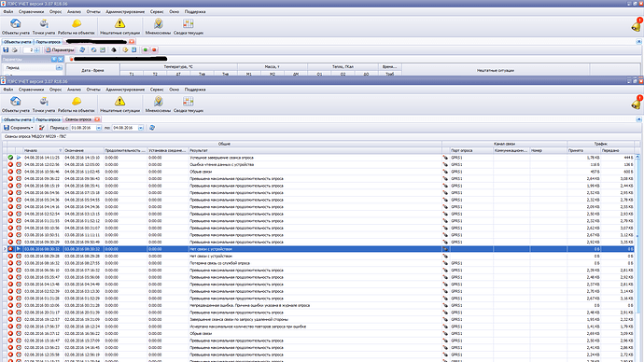Screen dimensions: 644x362
Task: Switch to Порты опроса tab in lower window
Action: 48,119
